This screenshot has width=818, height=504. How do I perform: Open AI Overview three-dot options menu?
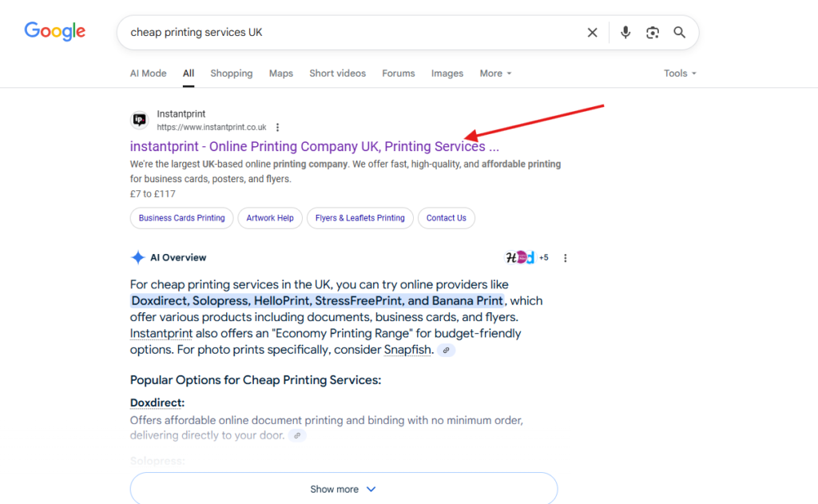coord(566,258)
